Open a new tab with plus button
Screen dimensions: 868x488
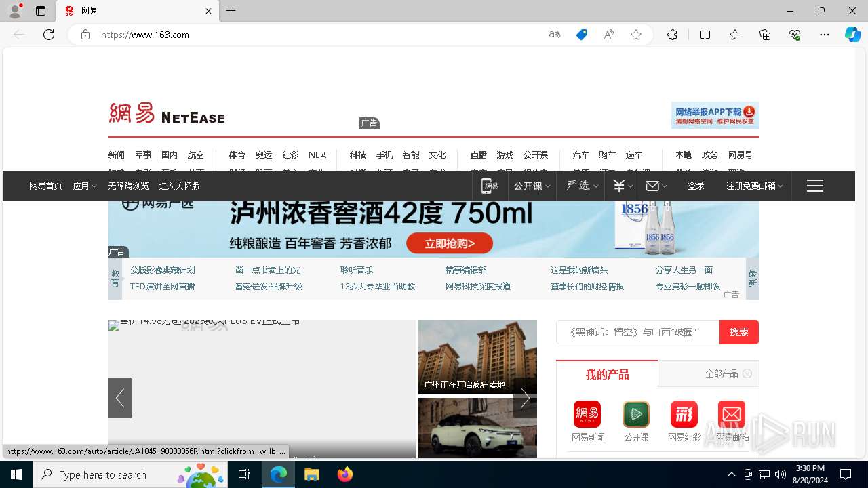tap(231, 11)
